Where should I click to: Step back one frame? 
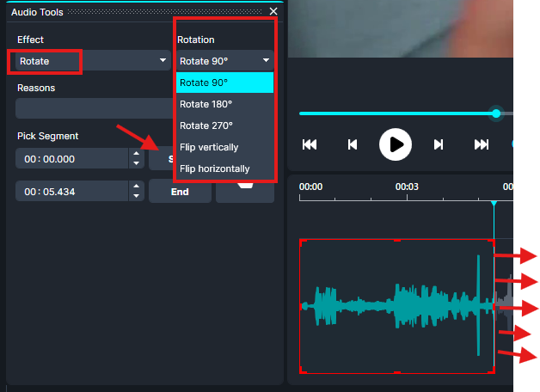353,144
